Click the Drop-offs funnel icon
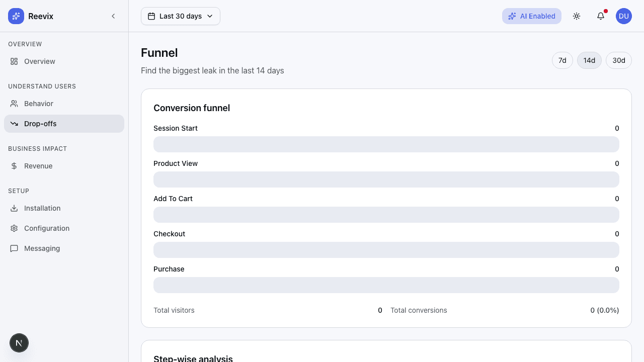Viewport: 644px width, 362px height. coord(14,124)
